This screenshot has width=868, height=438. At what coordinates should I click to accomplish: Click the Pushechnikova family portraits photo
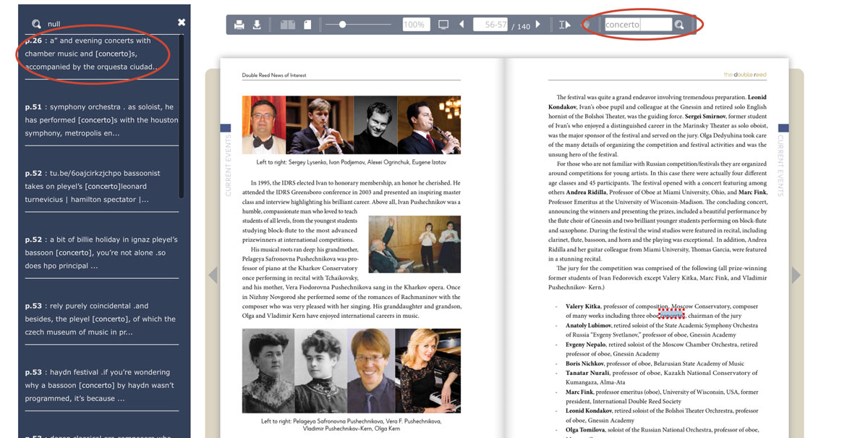[x=352, y=371]
